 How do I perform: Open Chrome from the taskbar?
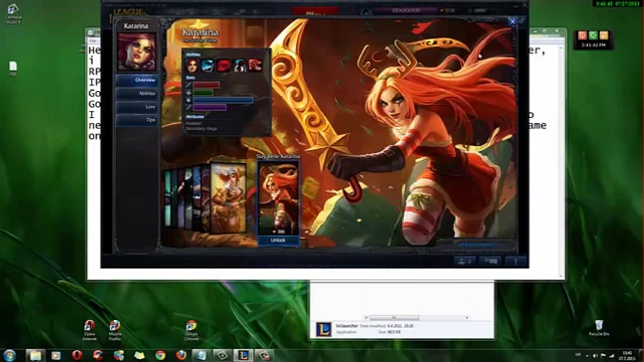coord(160,355)
